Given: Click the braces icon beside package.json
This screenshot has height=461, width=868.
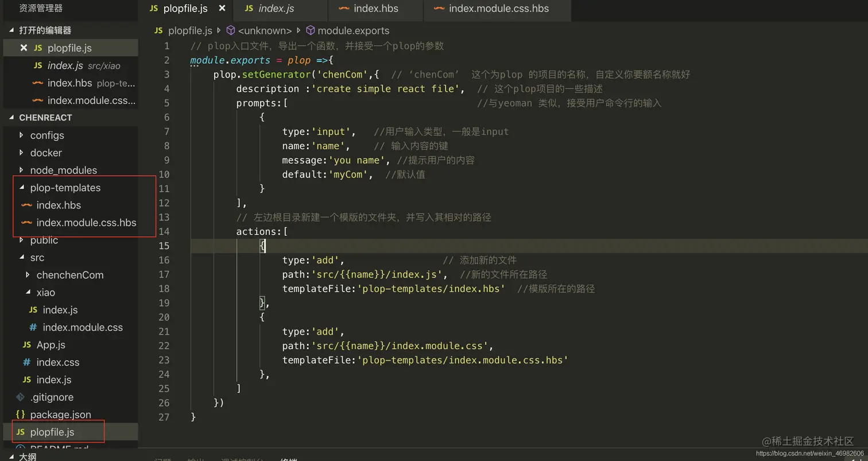Looking at the screenshot, I should tap(20, 414).
